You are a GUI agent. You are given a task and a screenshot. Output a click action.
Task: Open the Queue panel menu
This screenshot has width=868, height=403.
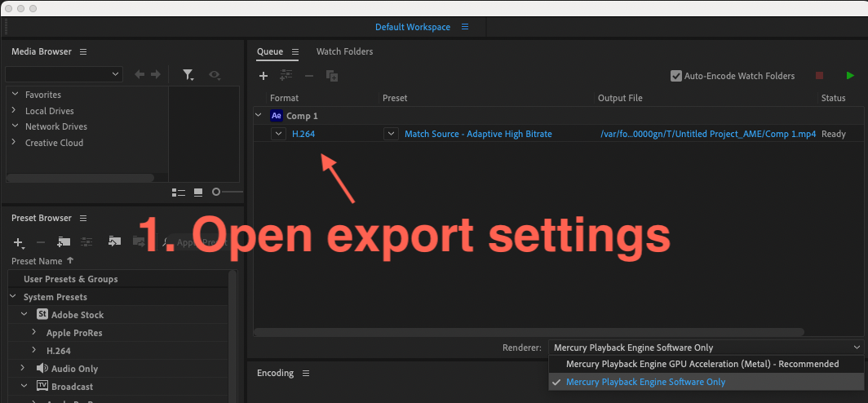point(295,51)
